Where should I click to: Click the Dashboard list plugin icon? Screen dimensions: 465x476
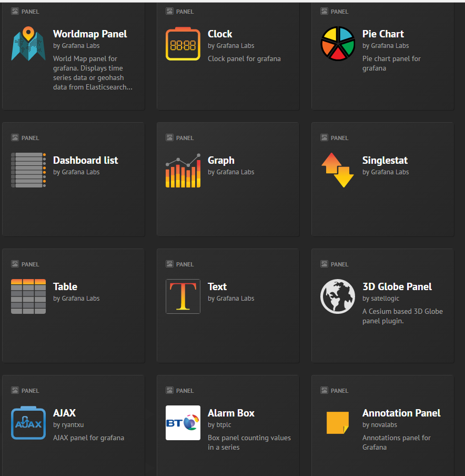[x=28, y=170]
